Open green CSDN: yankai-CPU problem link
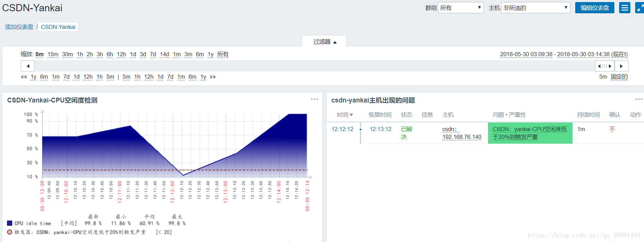The image size is (644, 242). pos(530,133)
